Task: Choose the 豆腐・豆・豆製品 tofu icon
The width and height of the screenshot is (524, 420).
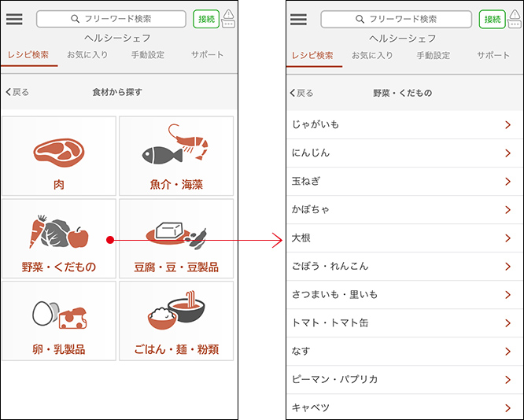Action: [176, 231]
